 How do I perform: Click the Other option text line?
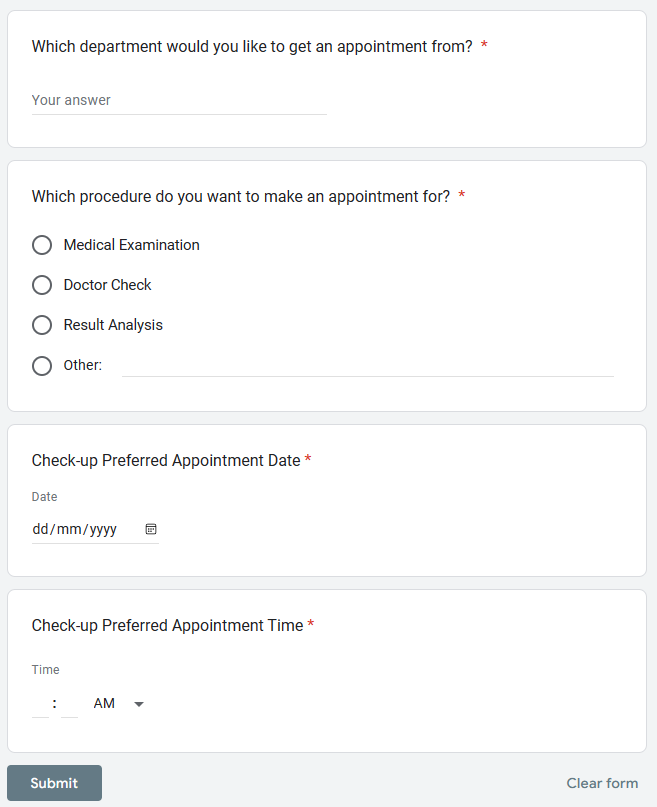367,366
